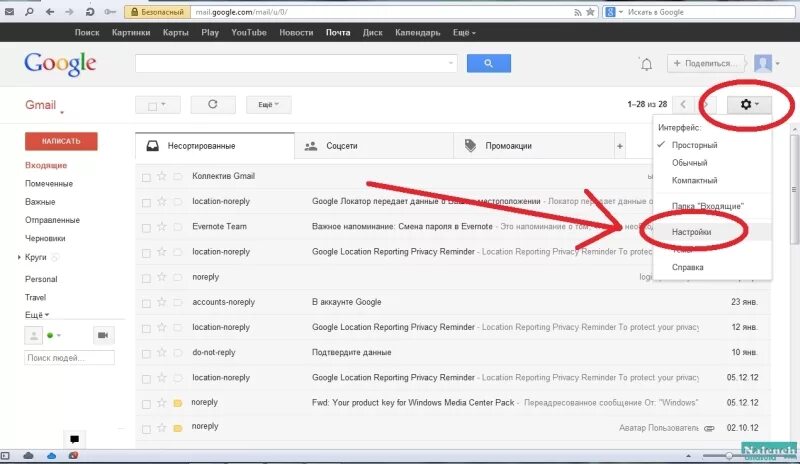Screen dimensions: 800x464
Task: Check the Windows Media Center Pack message checkbox
Action: pyautogui.click(x=146, y=404)
